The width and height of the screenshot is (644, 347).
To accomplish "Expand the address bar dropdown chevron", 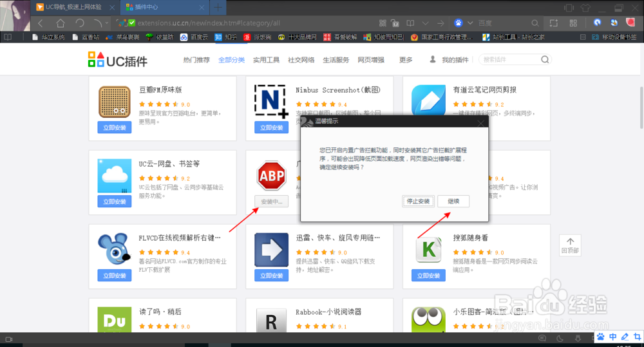I will coord(426,23).
